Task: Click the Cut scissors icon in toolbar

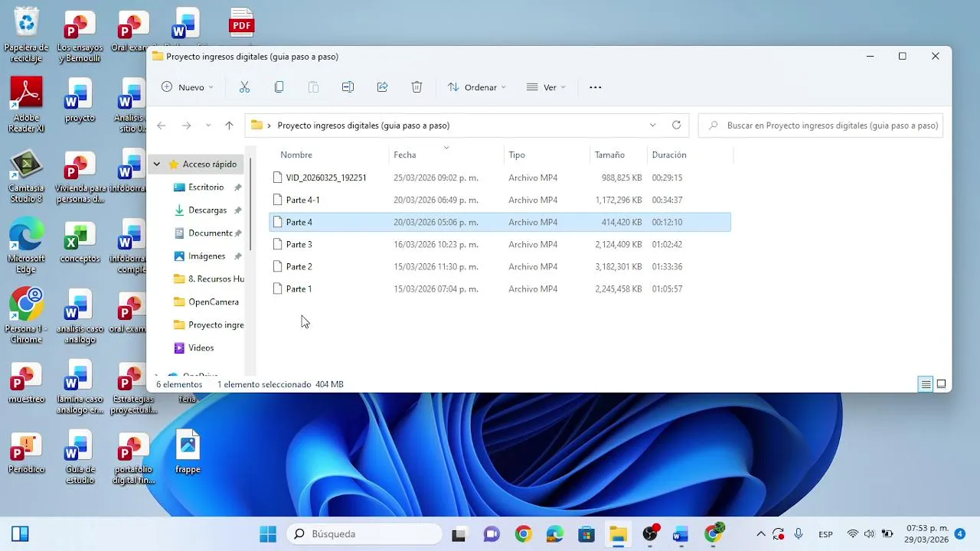Action: tap(244, 87)
